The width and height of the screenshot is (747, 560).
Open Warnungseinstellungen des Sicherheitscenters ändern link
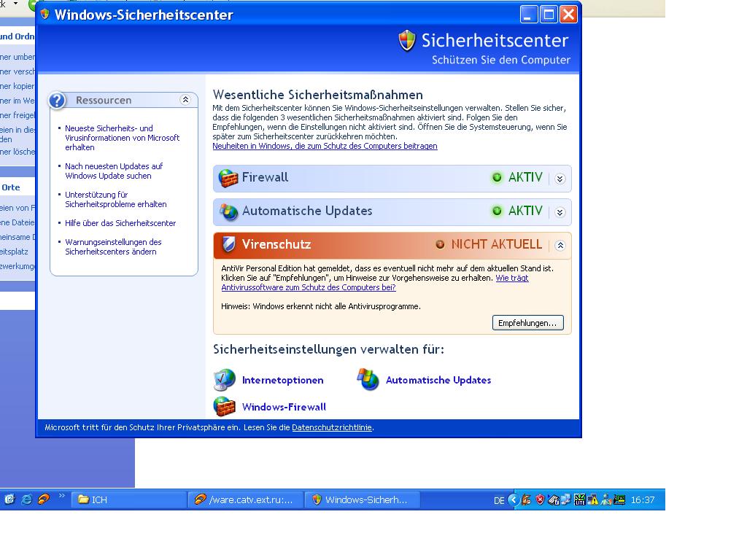click(x=113, y=246)
